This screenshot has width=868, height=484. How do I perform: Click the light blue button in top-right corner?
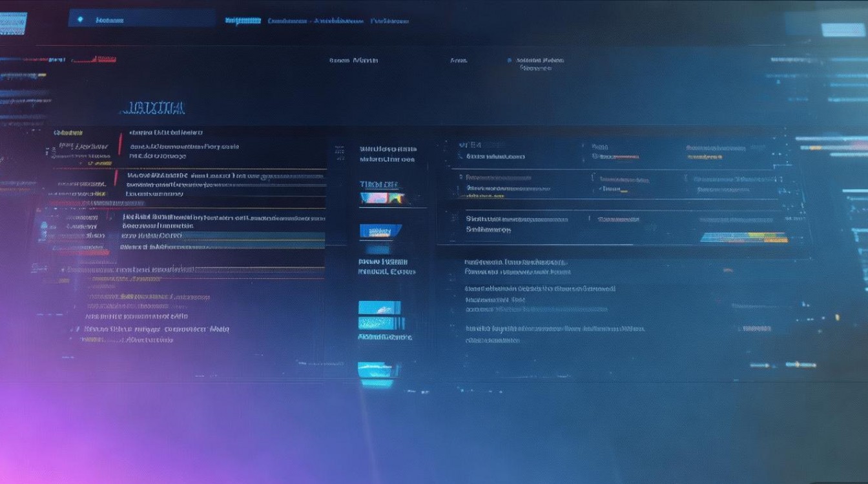click(838, 30)
